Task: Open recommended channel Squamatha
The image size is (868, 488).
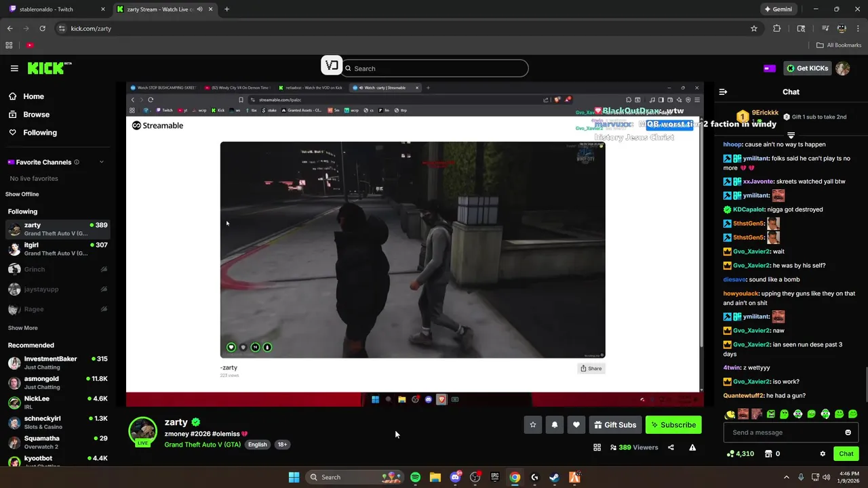Action: click(x=58, y=443)
